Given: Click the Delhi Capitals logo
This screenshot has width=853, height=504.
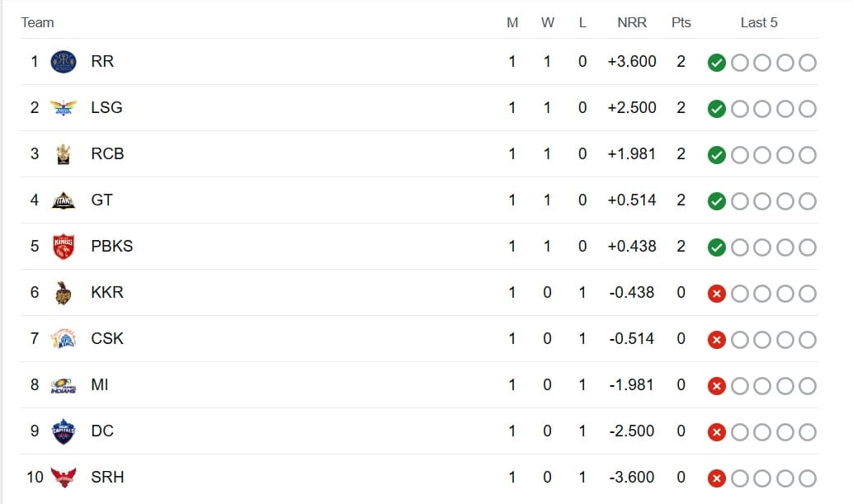Looking at the screenshot, I should point(63,431).
